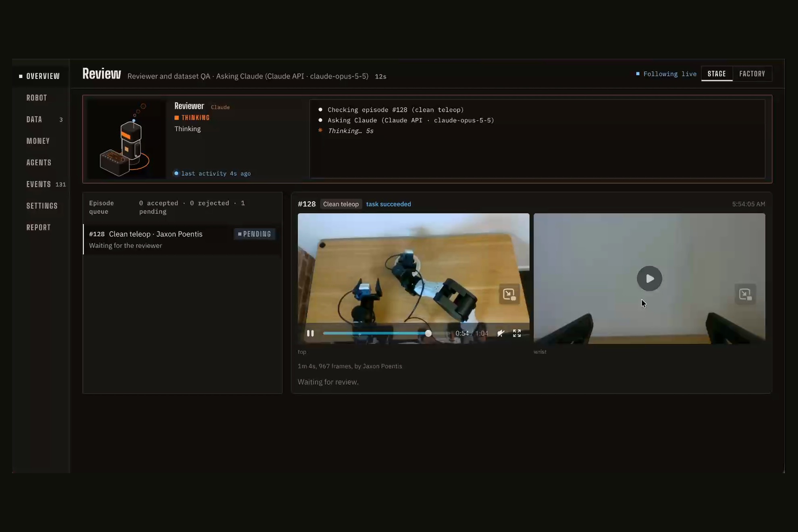Click the 'Asking Claude' log line in panel
This screenshot has height=532, width=798.
click(x=411, y=120)
